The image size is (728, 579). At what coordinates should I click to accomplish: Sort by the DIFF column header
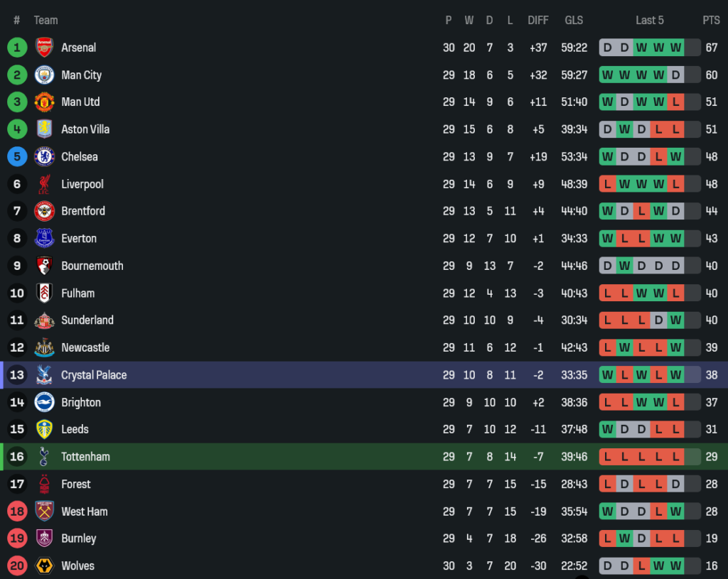point(538,20)
